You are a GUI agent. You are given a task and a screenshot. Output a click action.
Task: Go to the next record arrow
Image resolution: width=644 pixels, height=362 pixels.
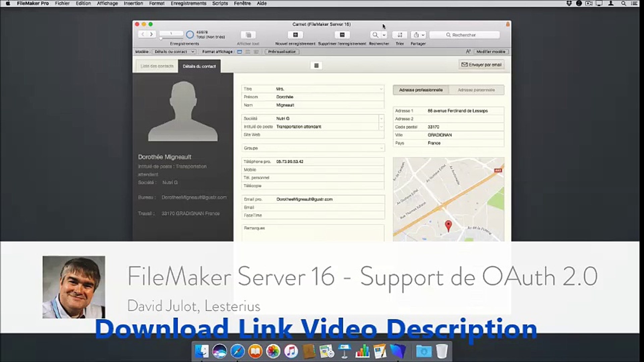pyautogui.click(x=151, y=35)
